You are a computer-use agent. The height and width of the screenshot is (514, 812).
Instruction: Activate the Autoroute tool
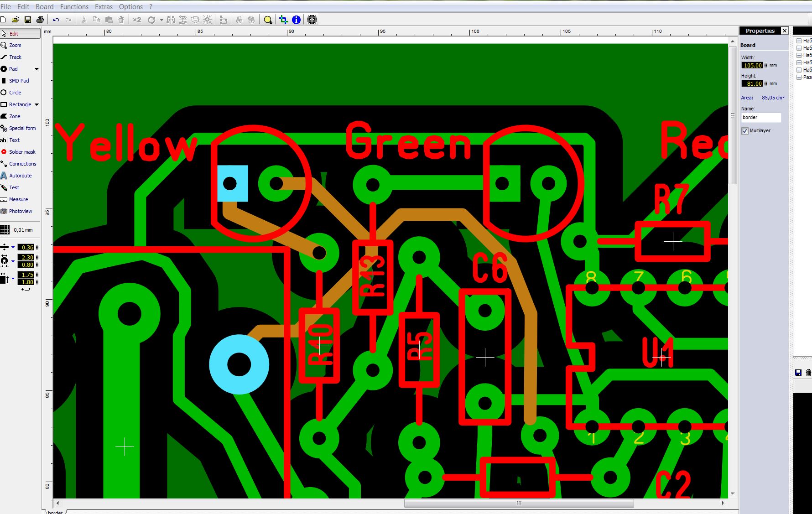(20, 176)
